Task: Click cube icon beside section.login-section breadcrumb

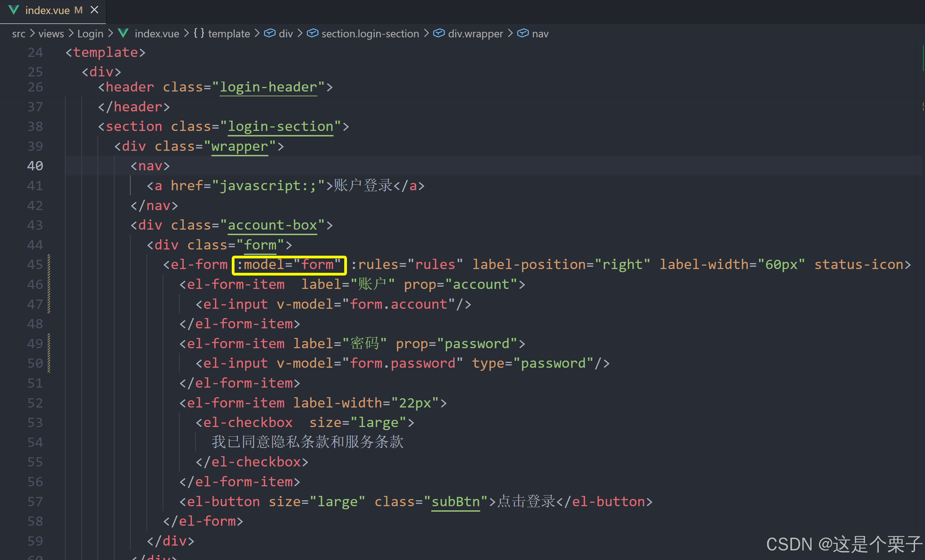Action: click(x=312, y=33)
